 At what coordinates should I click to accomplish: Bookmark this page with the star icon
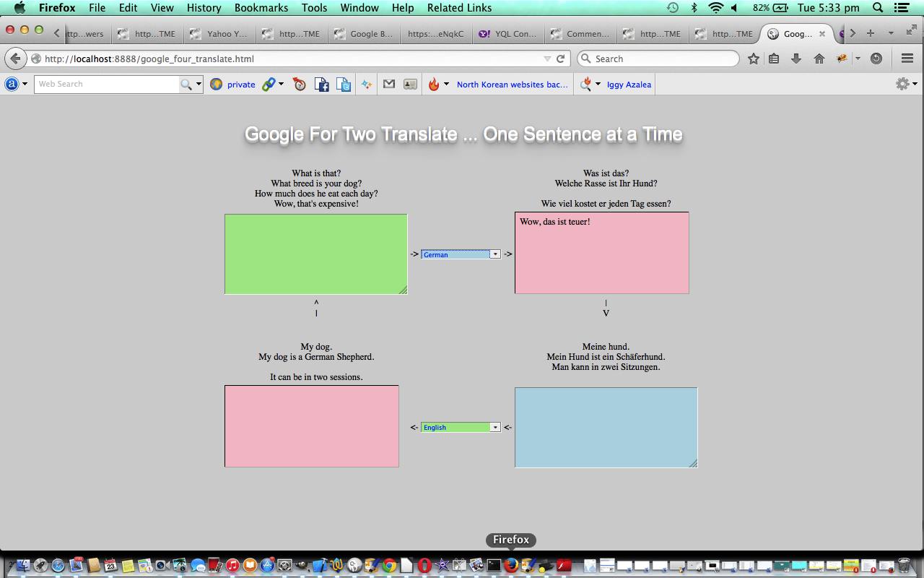(754, 59)
